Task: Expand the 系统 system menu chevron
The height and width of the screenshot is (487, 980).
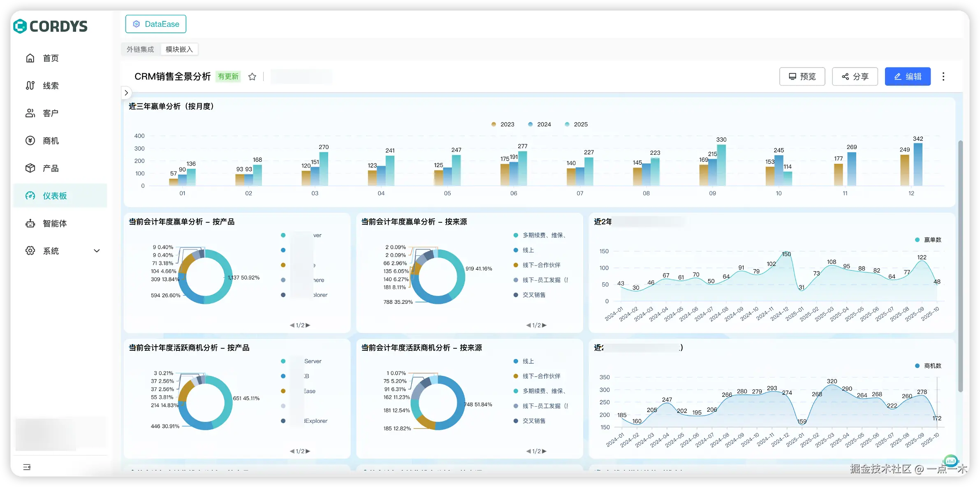Action: (97, 251)
